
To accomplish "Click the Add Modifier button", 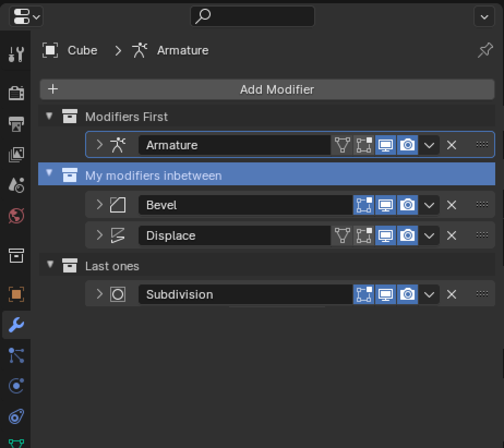I will pos(267,89).
